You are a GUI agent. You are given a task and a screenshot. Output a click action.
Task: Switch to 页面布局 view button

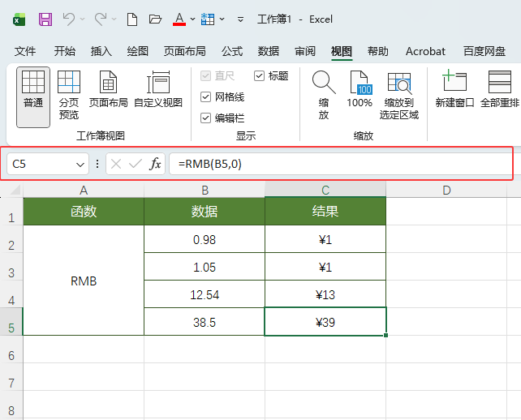click(108, 89)
